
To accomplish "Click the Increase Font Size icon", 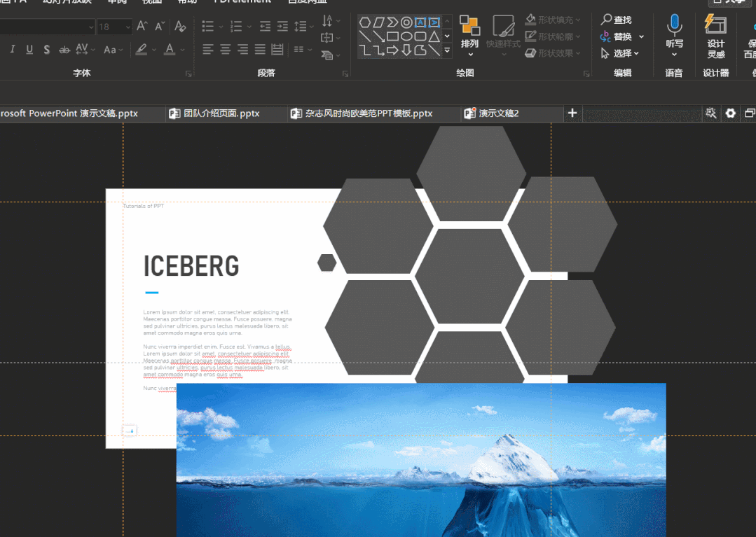I will (142, 27).
